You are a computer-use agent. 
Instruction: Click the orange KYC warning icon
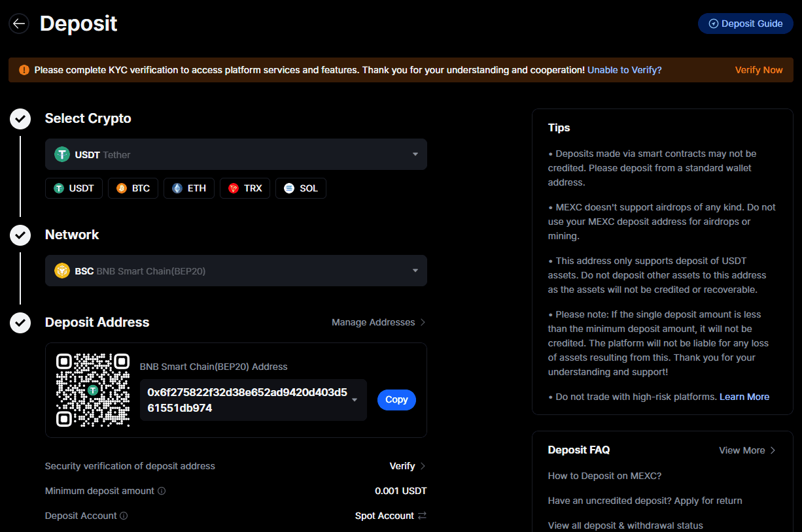coord(24,70)
